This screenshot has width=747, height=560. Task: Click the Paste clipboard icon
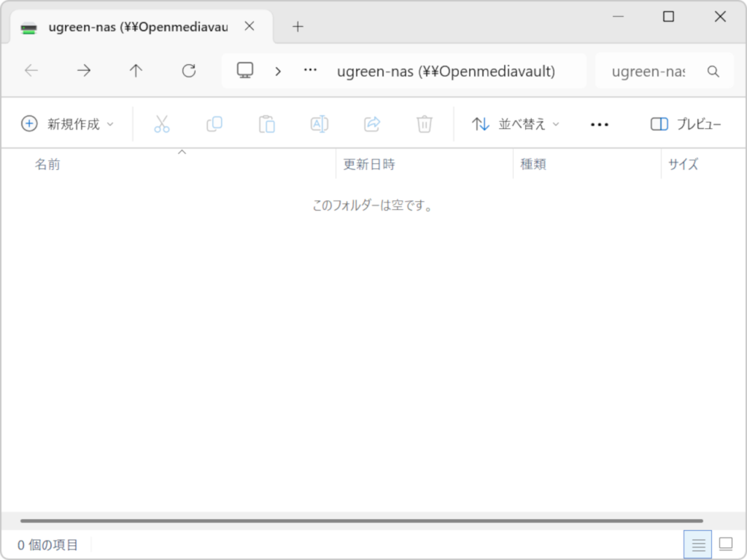[x=267, y=124]
